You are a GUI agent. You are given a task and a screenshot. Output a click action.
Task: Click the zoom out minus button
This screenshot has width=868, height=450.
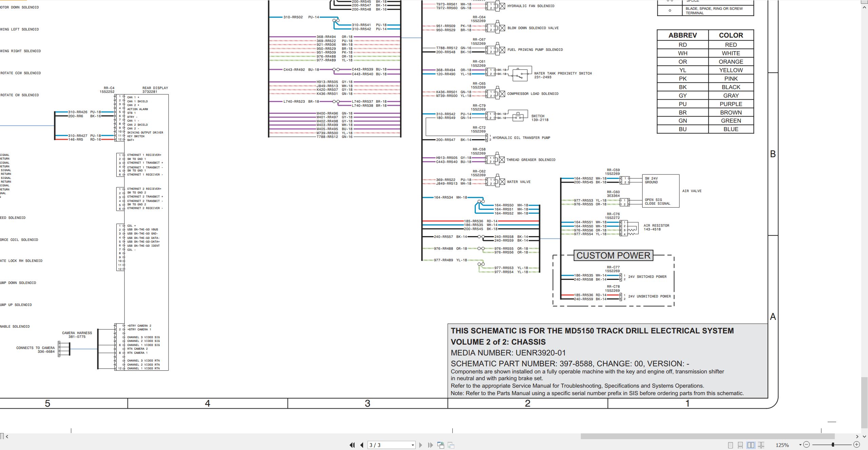tap(806, 445)
